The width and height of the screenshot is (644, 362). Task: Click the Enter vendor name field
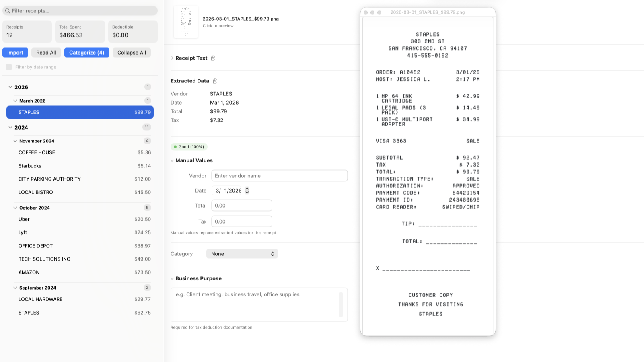point(279,175)
